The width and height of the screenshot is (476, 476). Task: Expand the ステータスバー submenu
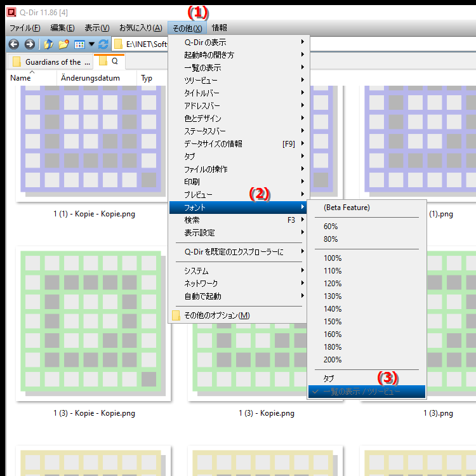coord(237,131)
